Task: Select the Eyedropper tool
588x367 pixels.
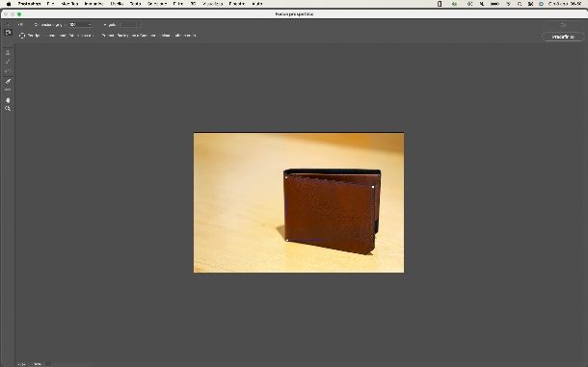Action: tap(8, 81)
